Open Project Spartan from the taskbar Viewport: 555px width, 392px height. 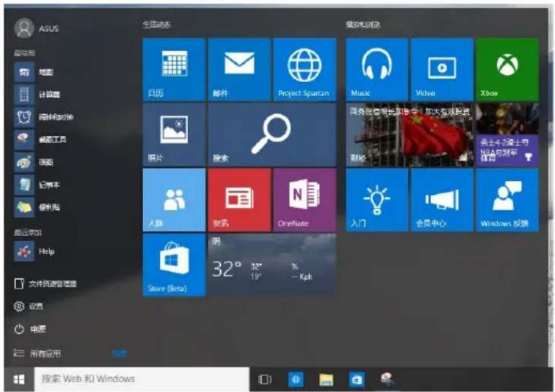tap(295, 379)
